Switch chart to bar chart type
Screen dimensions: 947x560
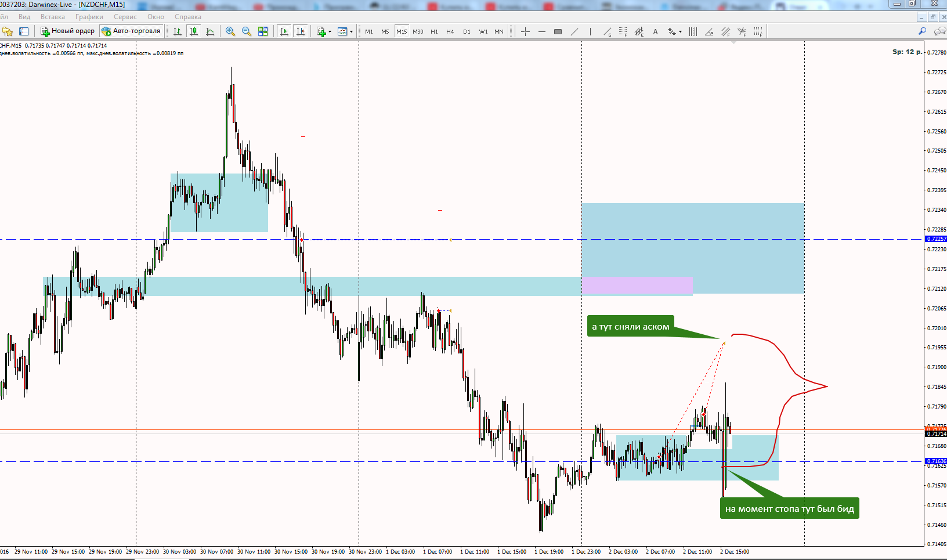click(x=178, y=31)
